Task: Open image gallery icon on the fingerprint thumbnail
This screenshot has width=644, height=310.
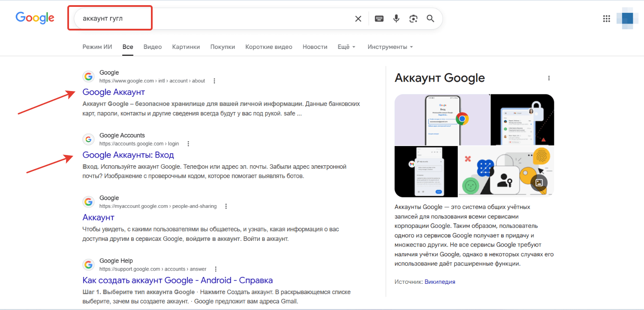Action: click(539, 182)
